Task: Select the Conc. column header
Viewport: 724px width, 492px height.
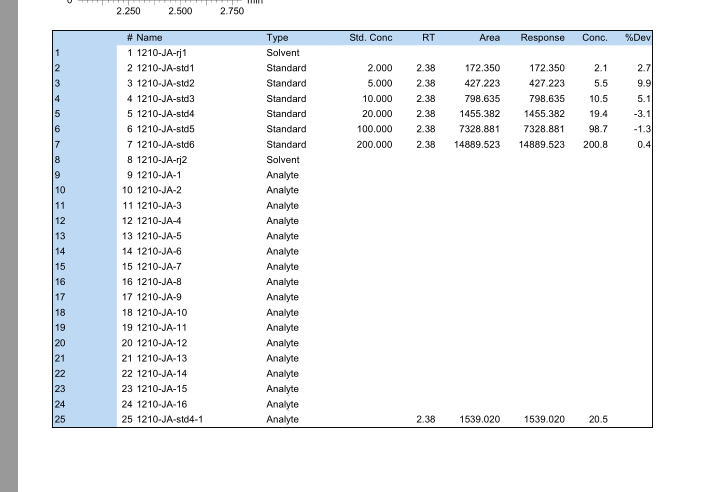Action: point(594,37)
